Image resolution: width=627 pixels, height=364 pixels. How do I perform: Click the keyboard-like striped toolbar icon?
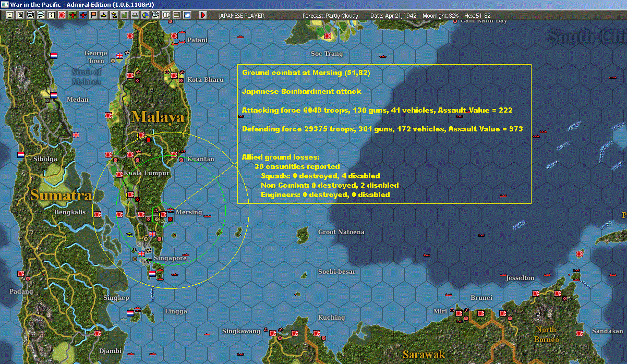coord(177,15)
